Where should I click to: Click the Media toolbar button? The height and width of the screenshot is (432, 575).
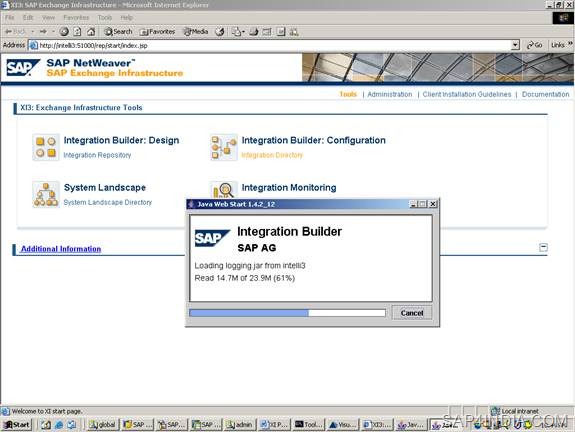tap(196, 32)
